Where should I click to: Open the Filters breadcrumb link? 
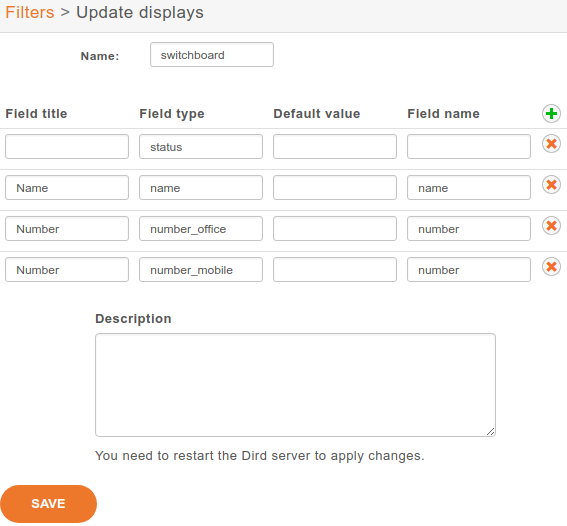pyautogui.click(x=30, y=12)
